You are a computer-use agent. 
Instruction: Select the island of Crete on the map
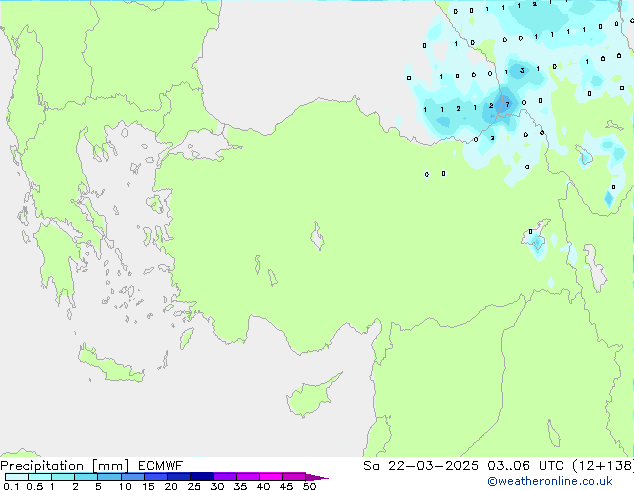pos(111,365)
